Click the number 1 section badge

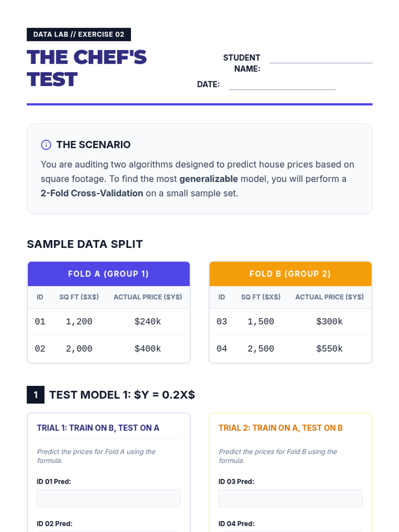36,395
